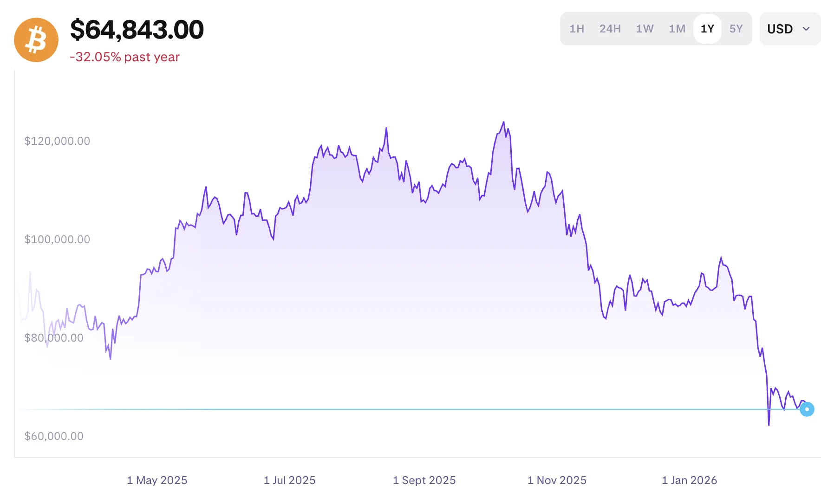Click the $100,000.00 axis label
The width and height of the screenshot is (834, 504).
(57, 239)
